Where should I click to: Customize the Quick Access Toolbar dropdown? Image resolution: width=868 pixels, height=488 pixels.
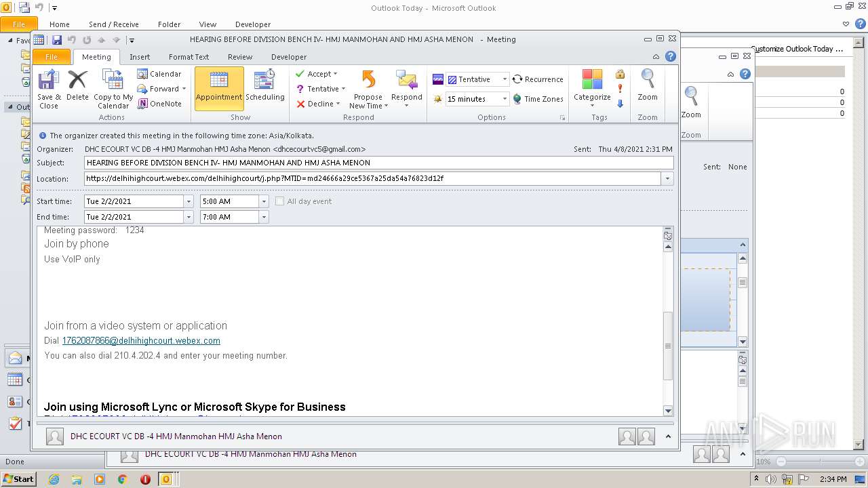click(132, 40)
